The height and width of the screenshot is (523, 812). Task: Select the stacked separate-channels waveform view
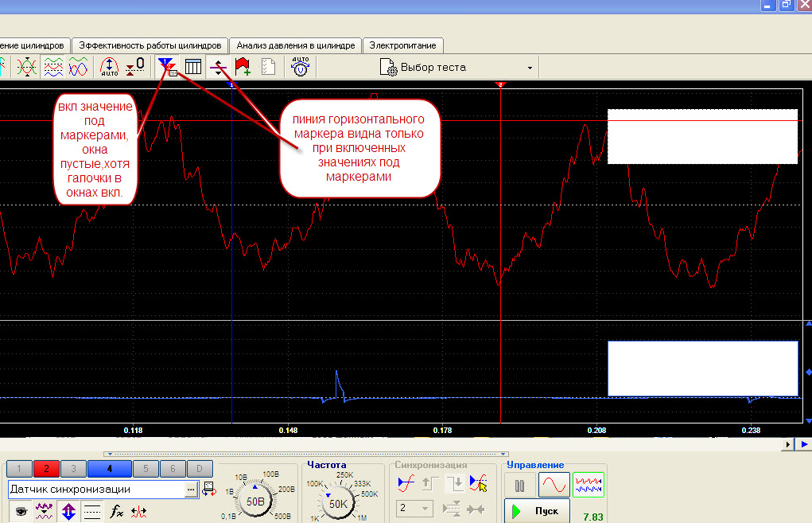click(53, 67)
